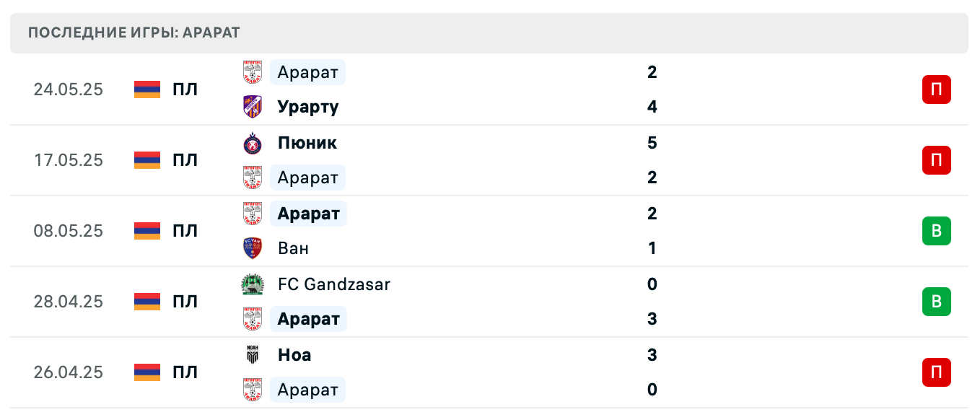Click the Арарат club crest next to Урарту match
The image size is (980, 420).
(x=253, y=72)
